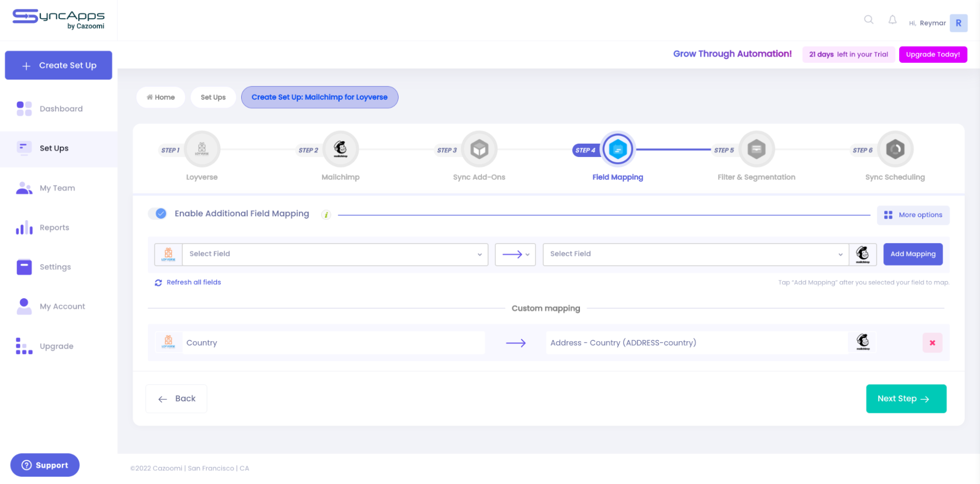
Task: Go to Step 3 Sync Add-Ons icon
Action: click(x=479, y=149)
